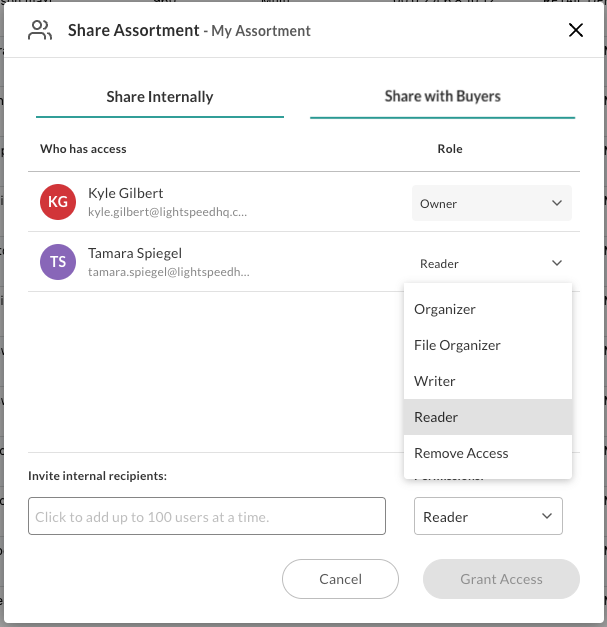Select Organizer role from list
Viewport: 607px width, 627px height.
tap(488, 309)
